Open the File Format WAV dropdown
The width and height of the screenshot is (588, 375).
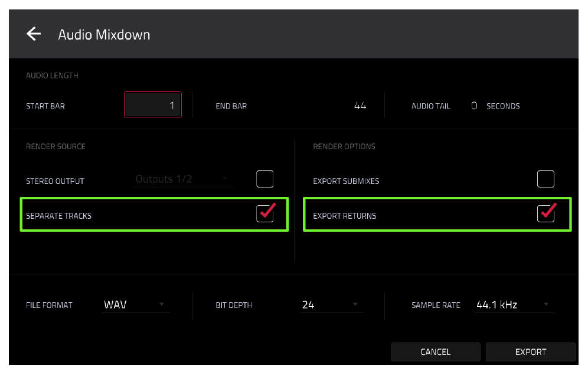(136, 305)
